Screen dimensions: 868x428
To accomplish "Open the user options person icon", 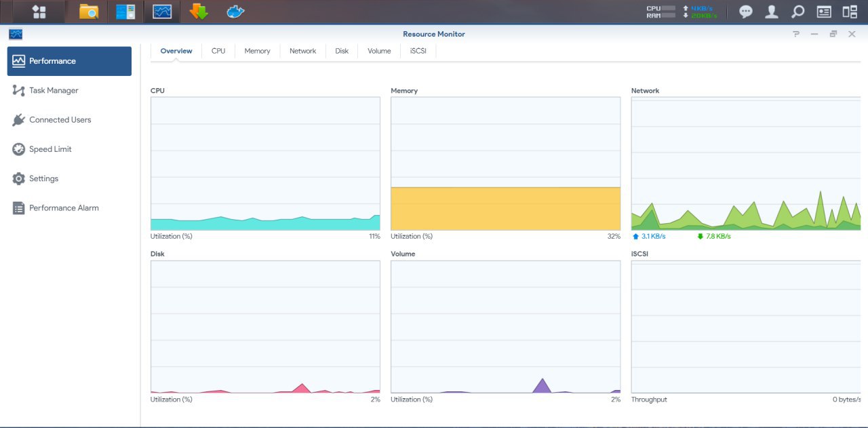I will (x=771, y=12).
